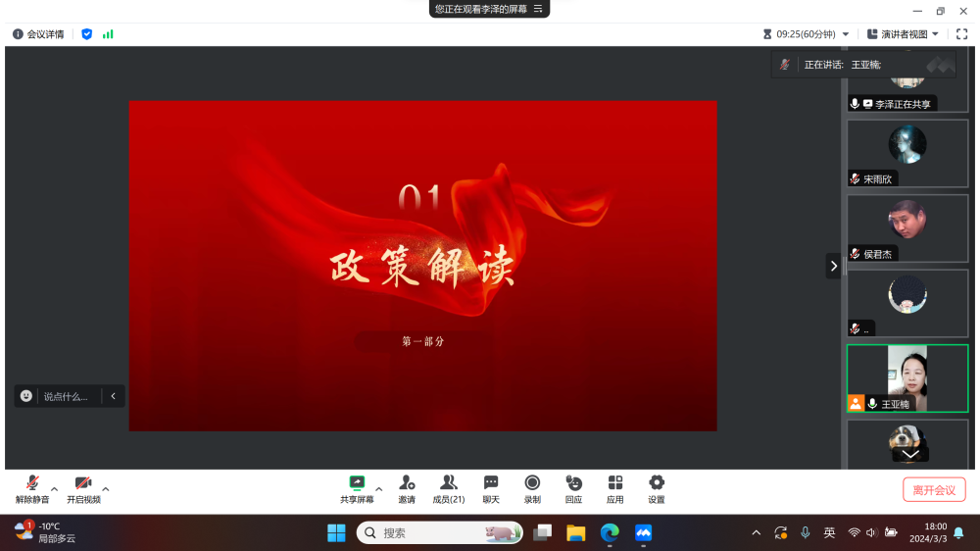Open File Explorer from taskbar
The image size is (980, 551).
575,533
